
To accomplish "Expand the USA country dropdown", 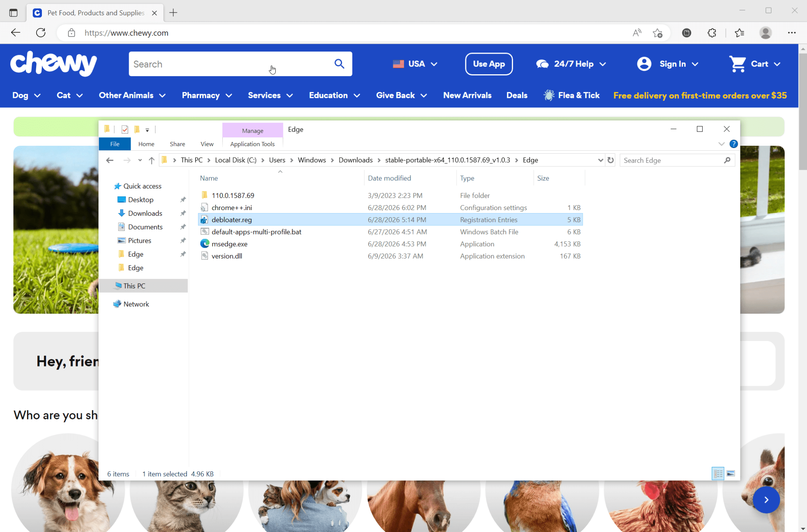I will tap(415, 64).
